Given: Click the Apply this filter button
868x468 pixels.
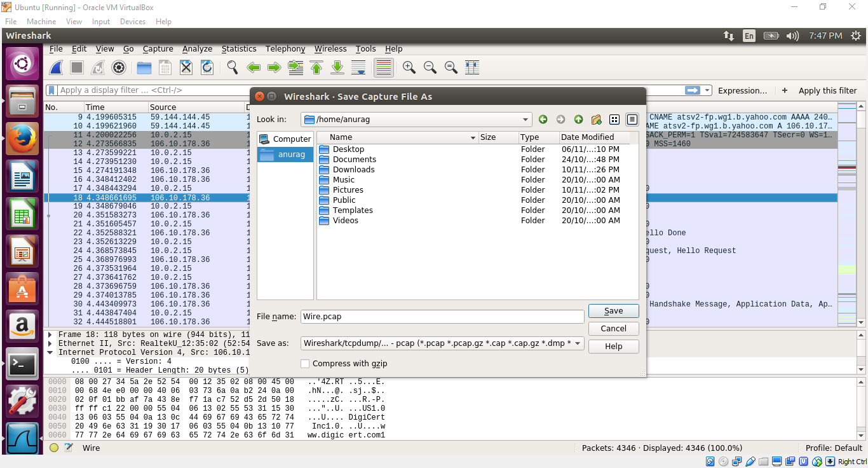Looking at the screenshot, I should pyautogui.click(x=827, y=90).
